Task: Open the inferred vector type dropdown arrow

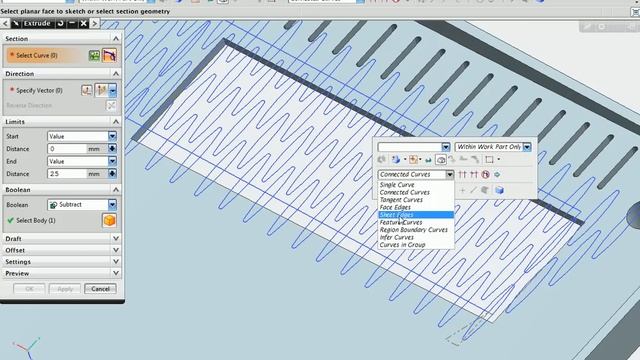Action: [113, 90]
